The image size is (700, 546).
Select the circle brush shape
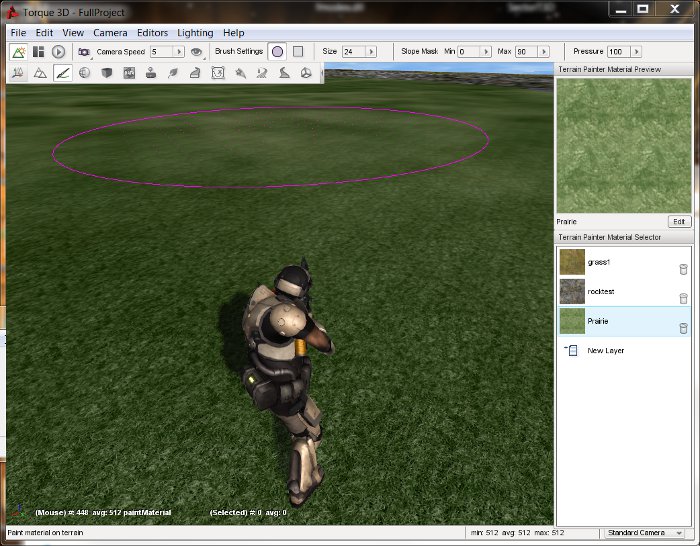tap(277, 51)
